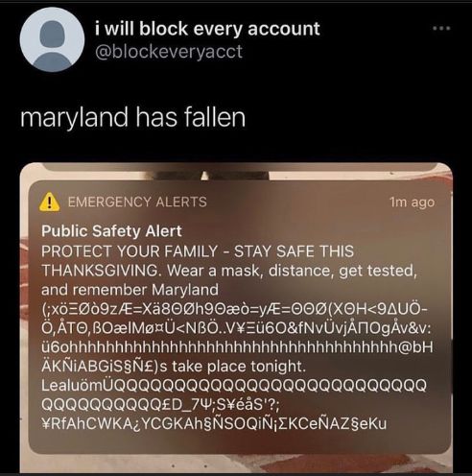Screen dimensions: 472x476
Task: Open the "i will block every account" profile name
Action: click(207, 29)
